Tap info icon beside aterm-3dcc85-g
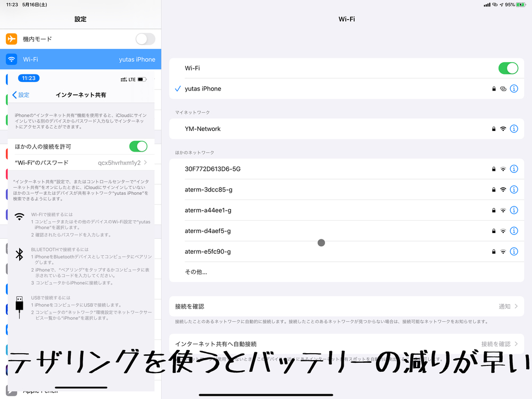The width and height of the screenshot is (532, 399). [514, 189]
